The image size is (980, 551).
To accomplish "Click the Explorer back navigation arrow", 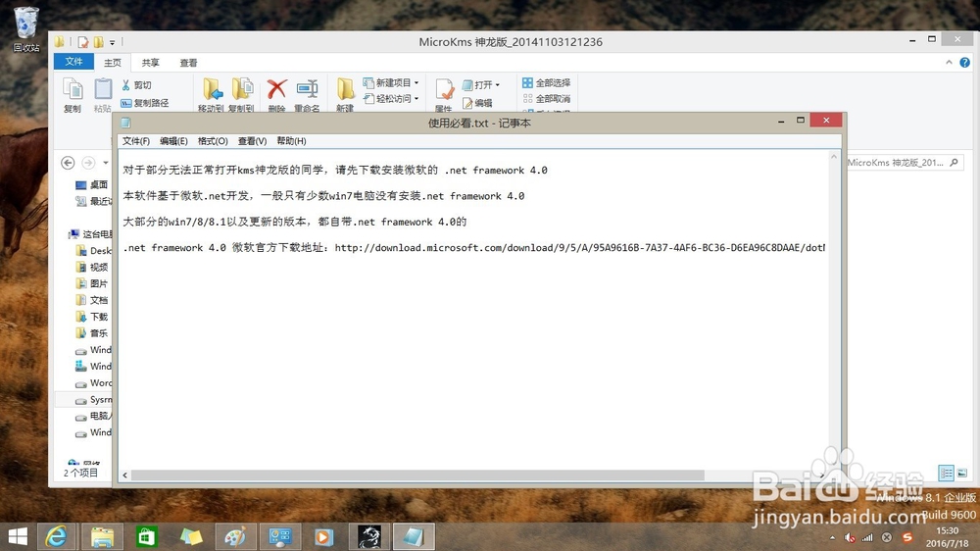I will (x=69, y=163).
